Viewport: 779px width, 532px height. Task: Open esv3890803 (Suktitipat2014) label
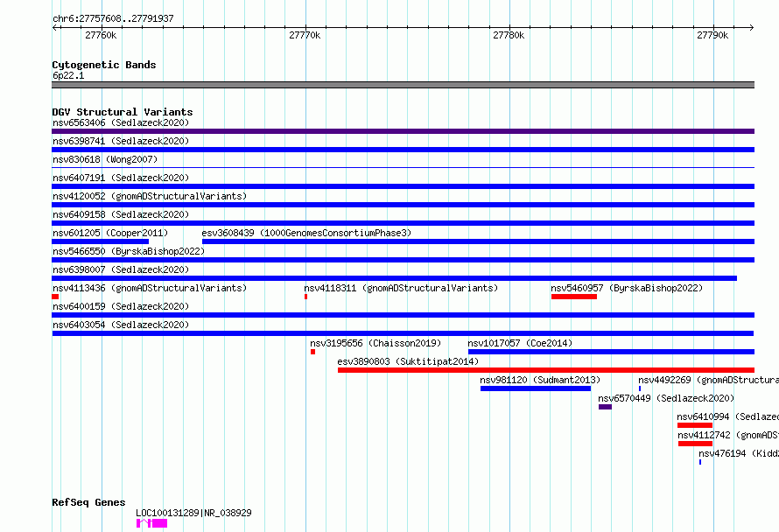[x=408, y=361]
